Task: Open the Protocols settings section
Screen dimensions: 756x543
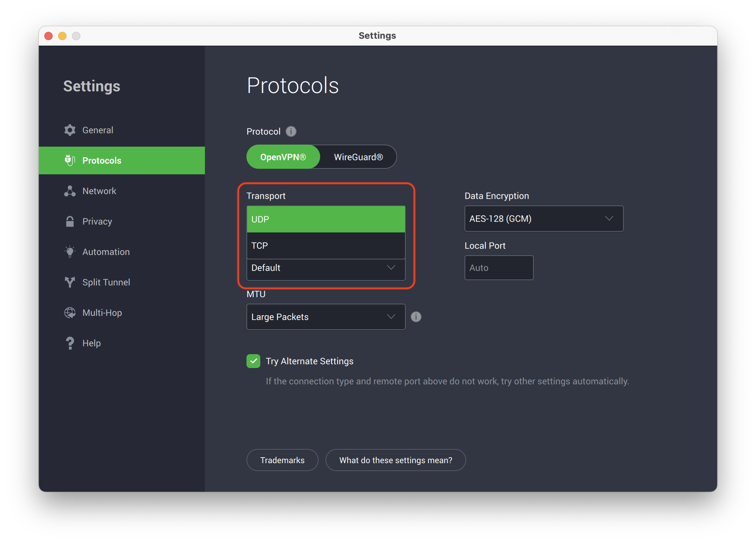Action: [122, 160]
